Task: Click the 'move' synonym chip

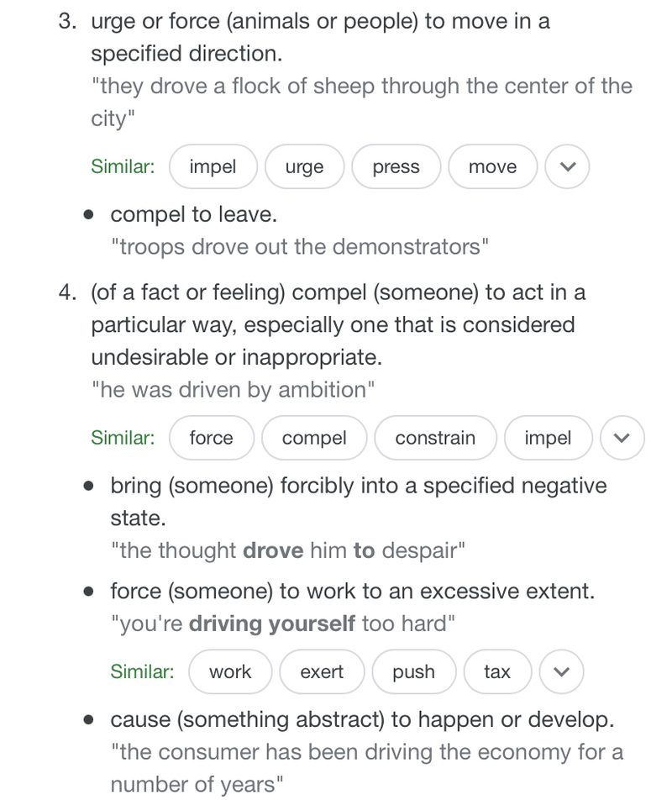Action: pyautogui.click(x=492, y=167)
